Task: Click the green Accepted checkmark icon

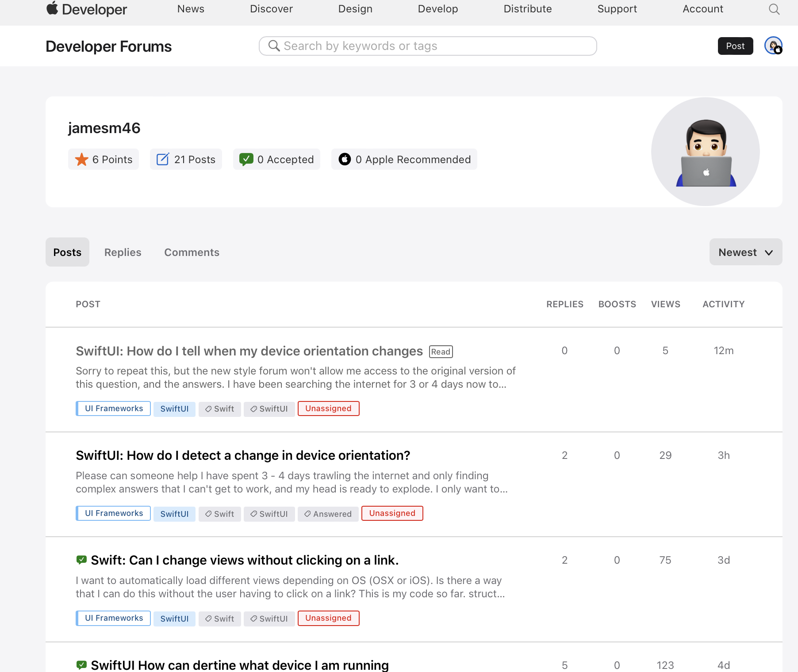Action: 246,160
